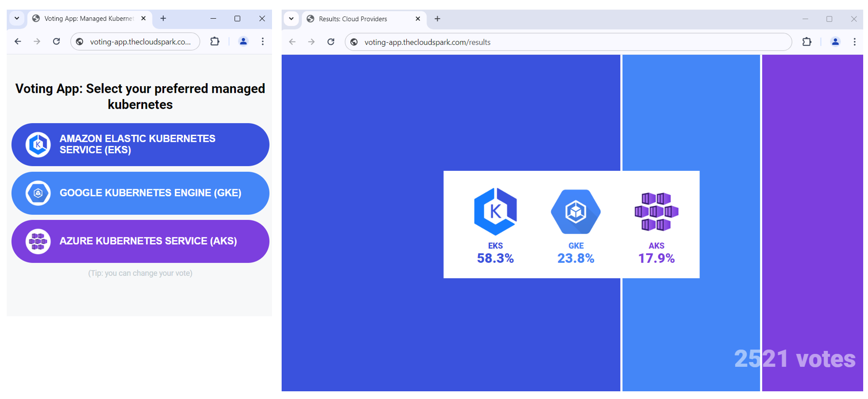Go forward in the Results window

coord(311,42)
